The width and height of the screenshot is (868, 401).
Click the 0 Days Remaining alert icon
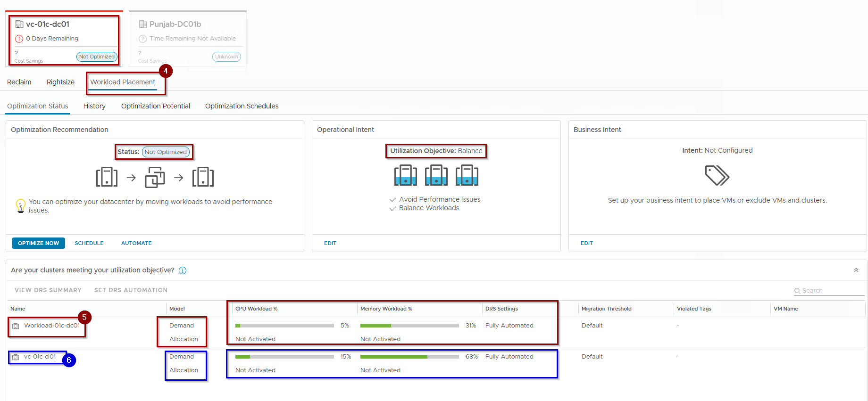pos(19,39)
